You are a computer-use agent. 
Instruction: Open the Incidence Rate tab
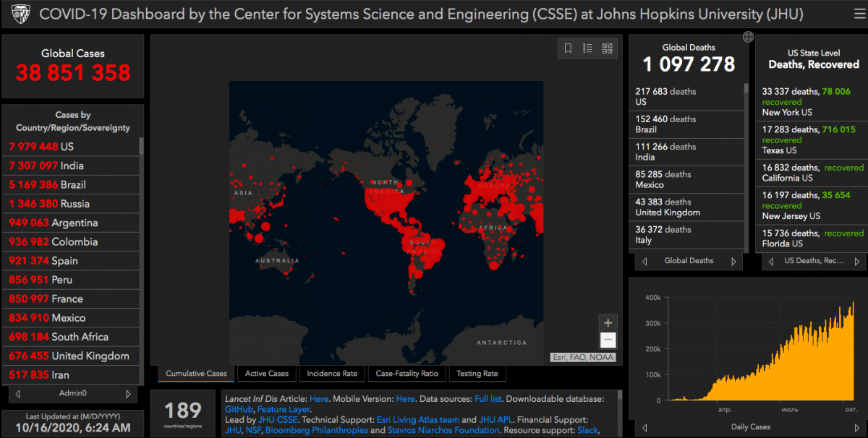[x=332, y=374]
